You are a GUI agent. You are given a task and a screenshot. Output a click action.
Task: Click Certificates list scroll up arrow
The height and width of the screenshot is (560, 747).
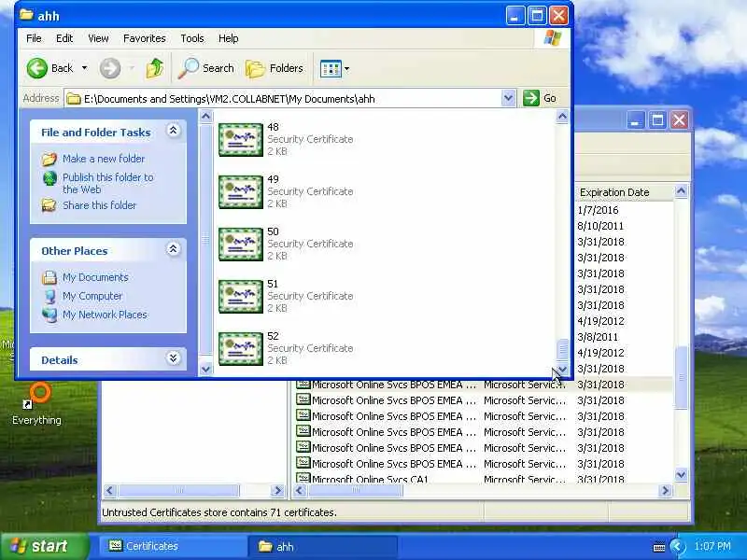(x=682, y=191)
